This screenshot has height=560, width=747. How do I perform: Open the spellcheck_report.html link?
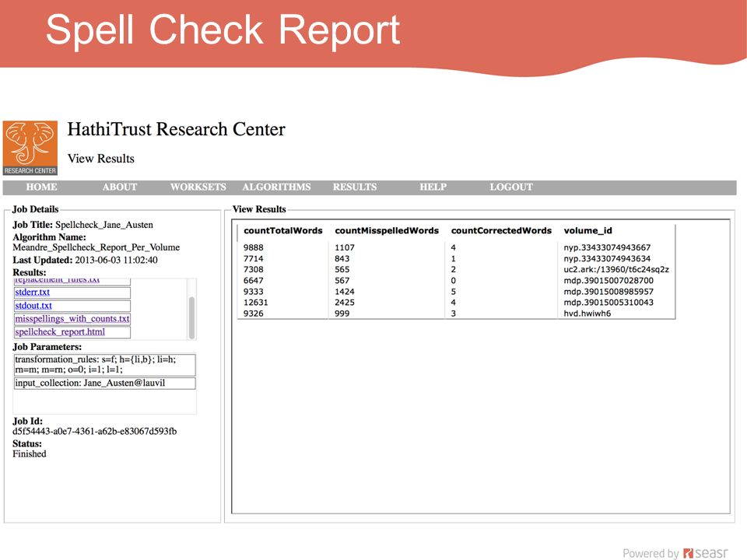[x=60, y=332]
